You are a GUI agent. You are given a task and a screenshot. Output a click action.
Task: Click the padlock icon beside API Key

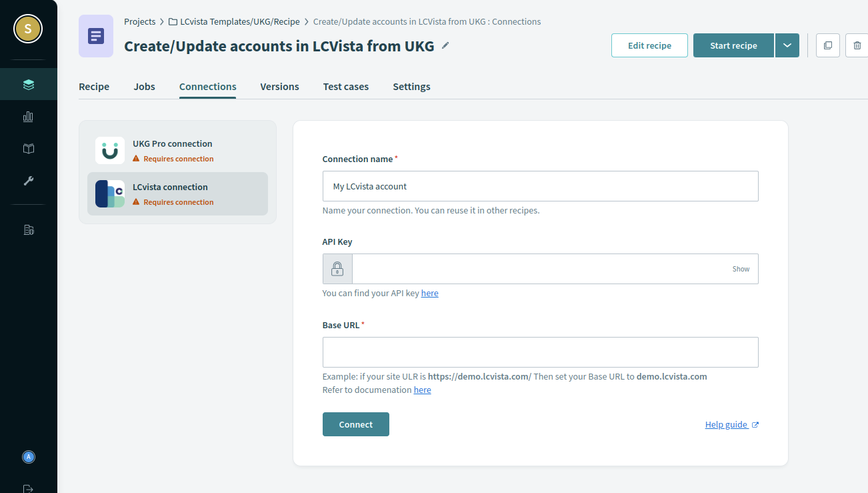pyautogui.click(x=337, y=268)
